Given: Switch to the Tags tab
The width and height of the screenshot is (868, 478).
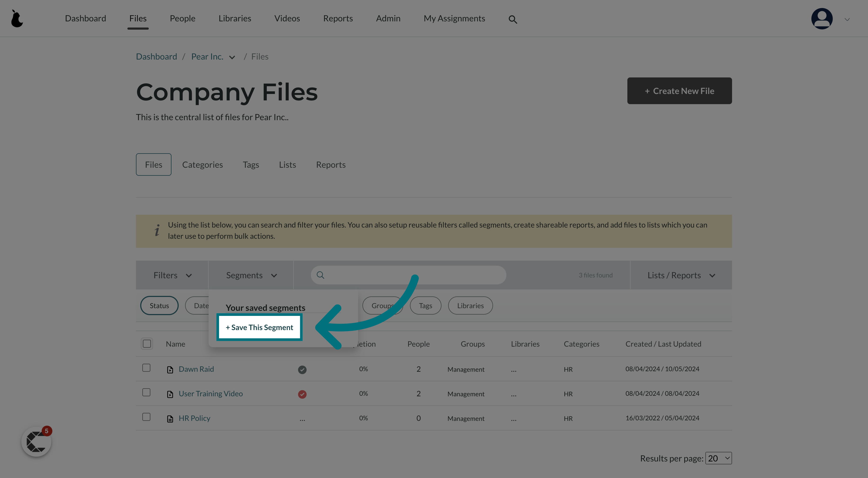Looking at the screenshot, I should 251,164.
